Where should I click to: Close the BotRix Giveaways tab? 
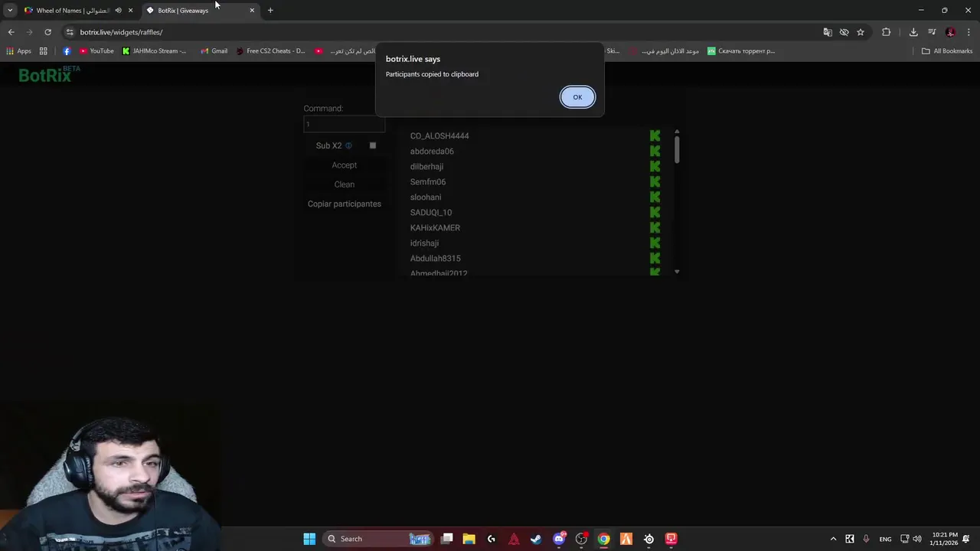252,11
